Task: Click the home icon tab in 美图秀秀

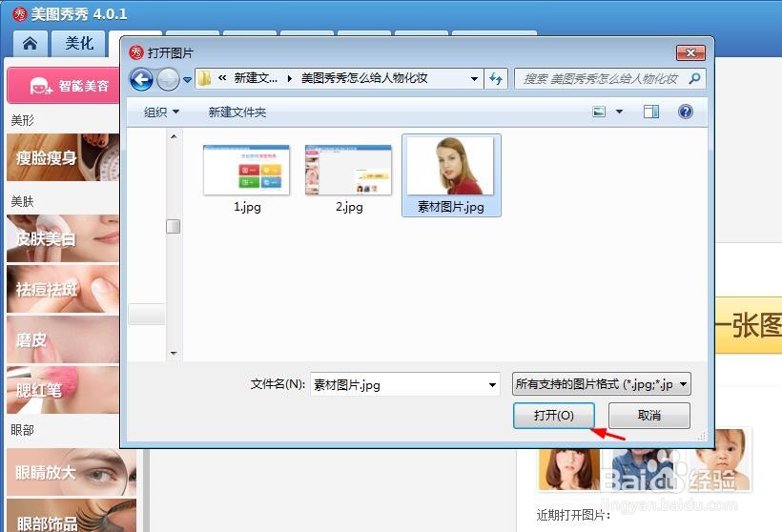Action: coord(30,43)
